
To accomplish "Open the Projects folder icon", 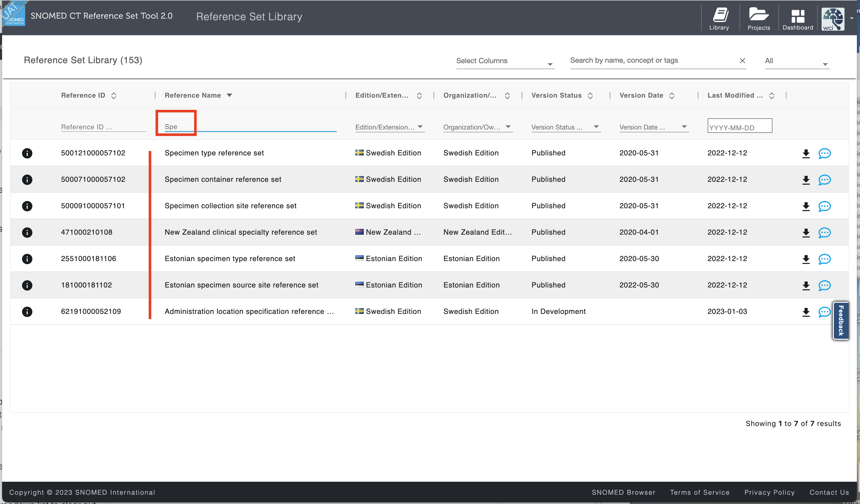I will pos(758,18).
